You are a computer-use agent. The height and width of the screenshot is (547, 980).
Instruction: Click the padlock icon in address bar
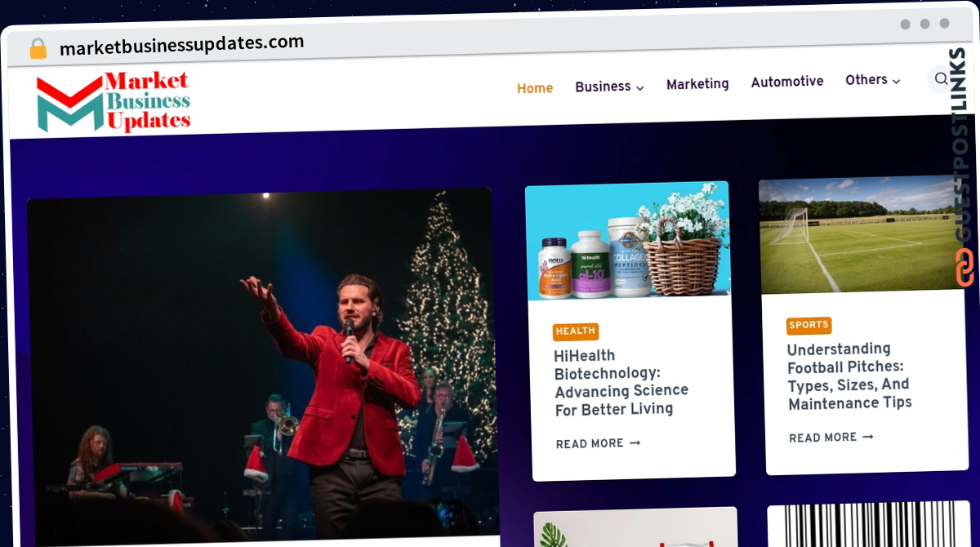[38, 48]
